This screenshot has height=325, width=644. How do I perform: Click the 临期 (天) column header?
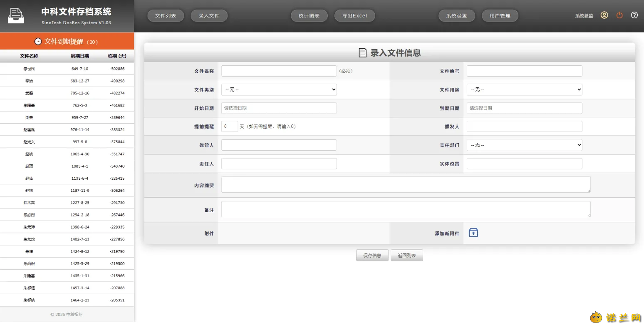[117, 56]
